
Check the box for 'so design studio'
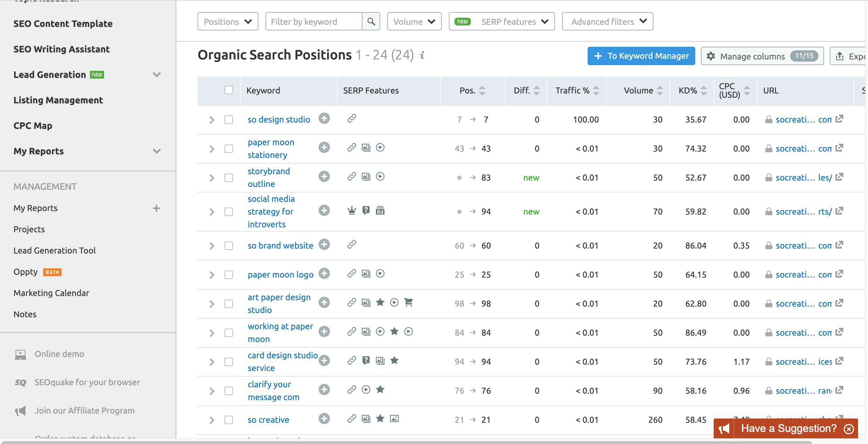[x=229, y=120]
